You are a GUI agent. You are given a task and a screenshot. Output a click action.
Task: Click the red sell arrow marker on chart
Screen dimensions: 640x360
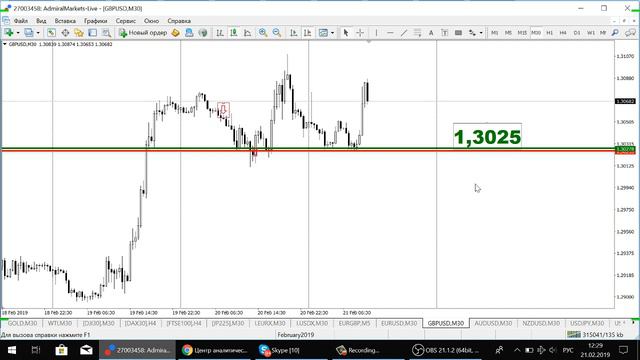point(223,109)
